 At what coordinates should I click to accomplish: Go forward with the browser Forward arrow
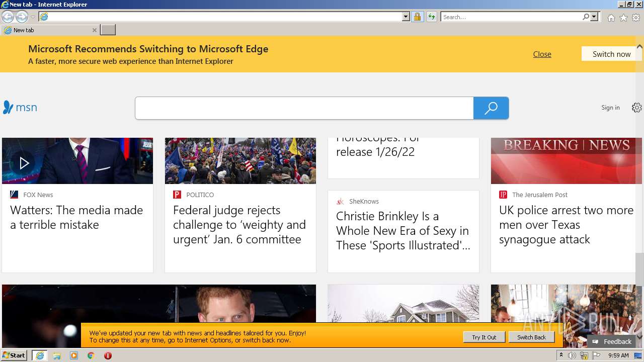[22, 17]
